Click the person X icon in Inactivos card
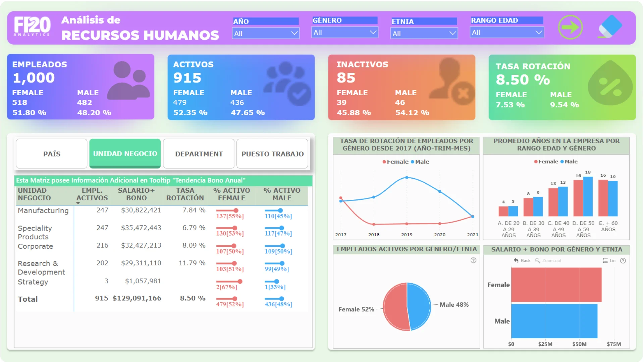This screenshot has width=644, height=362. click(452, 81)
